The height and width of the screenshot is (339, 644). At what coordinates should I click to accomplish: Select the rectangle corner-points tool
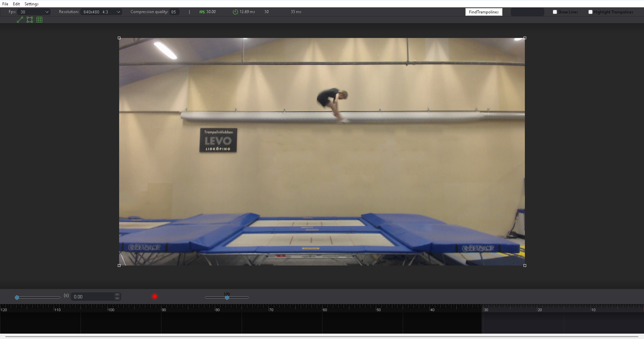[30, 20]
